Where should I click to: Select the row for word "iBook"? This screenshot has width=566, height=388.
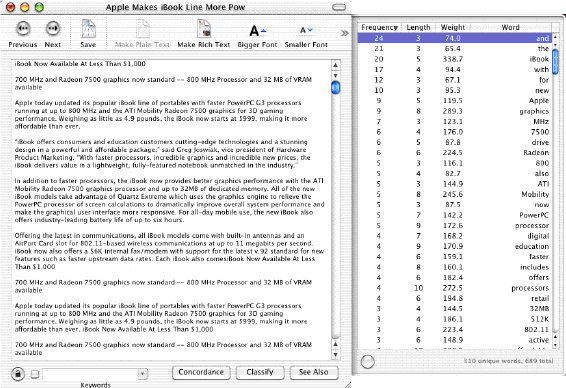coord(454,59)
